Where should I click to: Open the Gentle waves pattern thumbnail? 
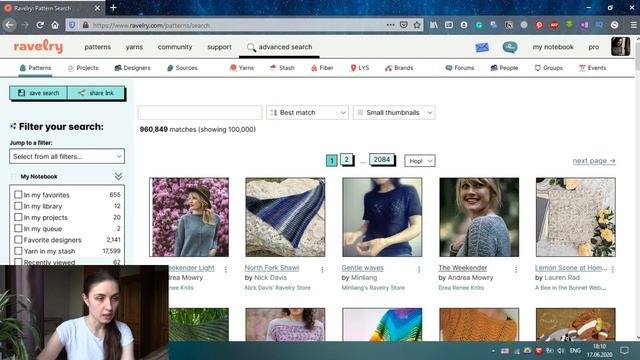click(382, 217)
